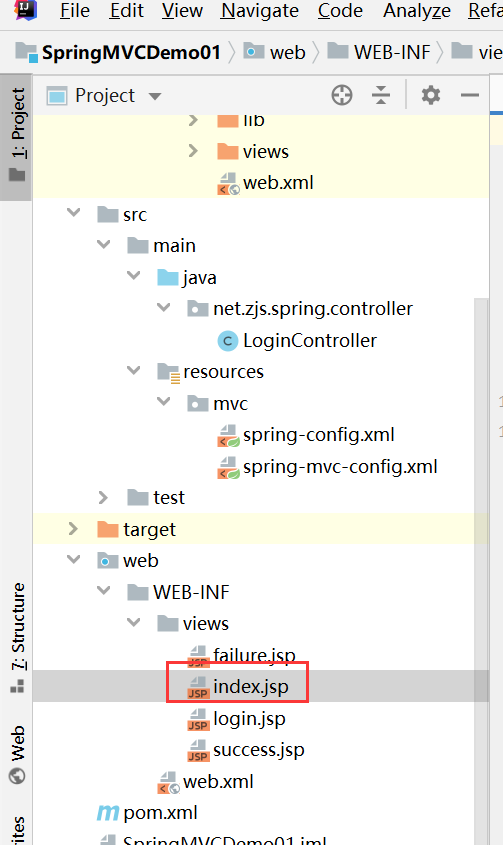
Task: Select success.jsp file icon
Action: click(198, 750)
